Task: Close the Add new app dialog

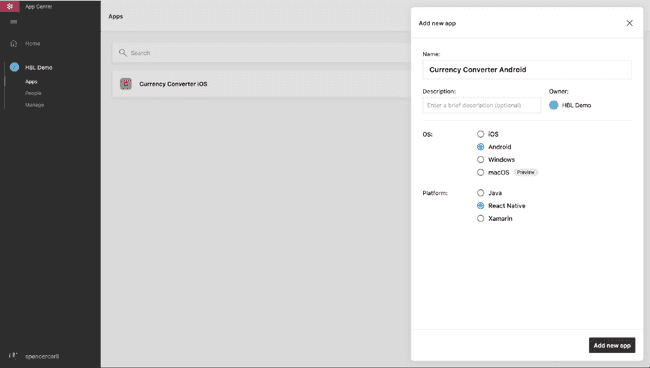Action: [x=629, y=23]
